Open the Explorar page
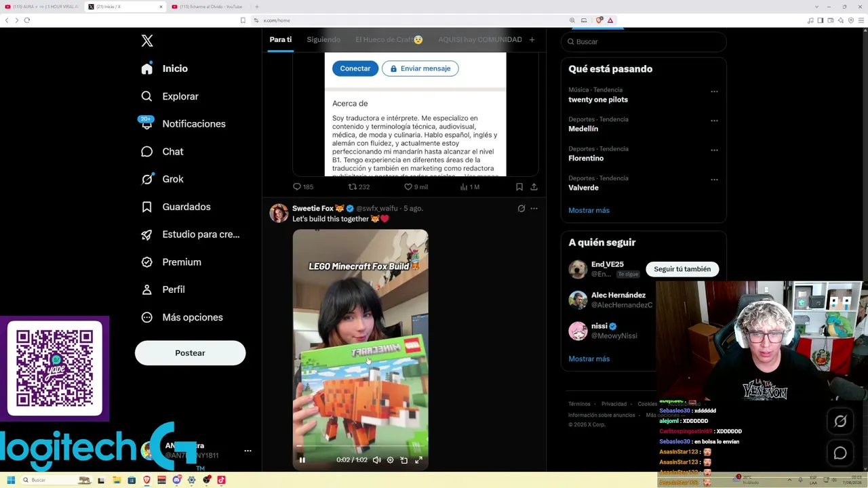This screenshot has height=488, width=868. click(x=170, y=96)
